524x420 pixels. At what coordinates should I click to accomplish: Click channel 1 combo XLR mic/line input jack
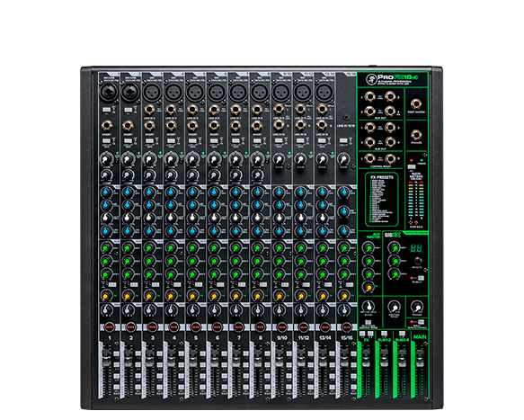[x=109, y=92]
